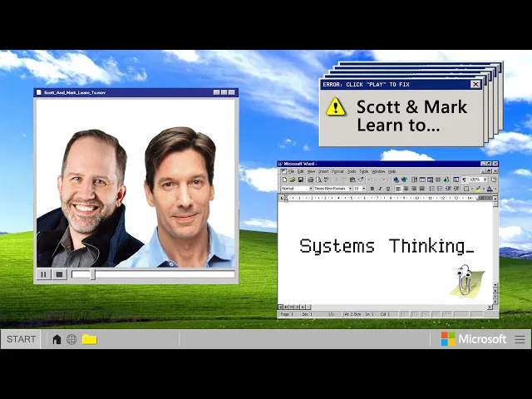Pause the Scott_And_Mark video
Image resolution: width=532 pixels, height=399 pixels.
coord(43,274)
